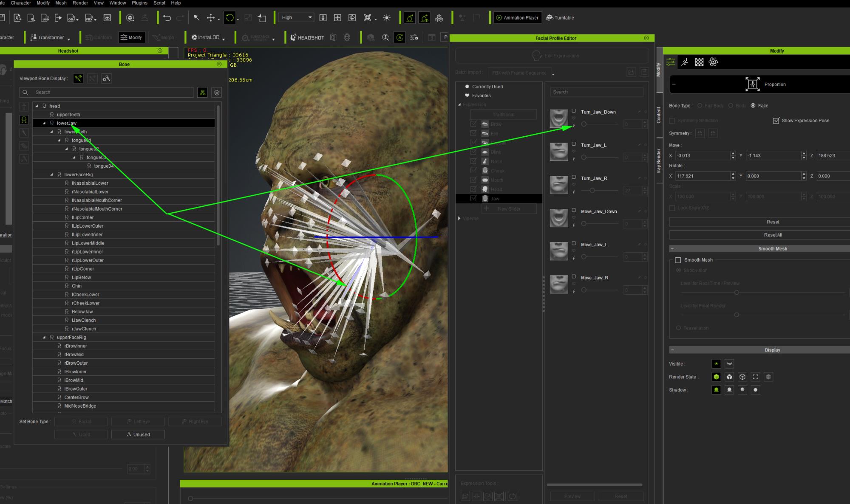Select the first green Shadow option icon
The width and height of the screenshot is (850, 504).
click(716, 390)
